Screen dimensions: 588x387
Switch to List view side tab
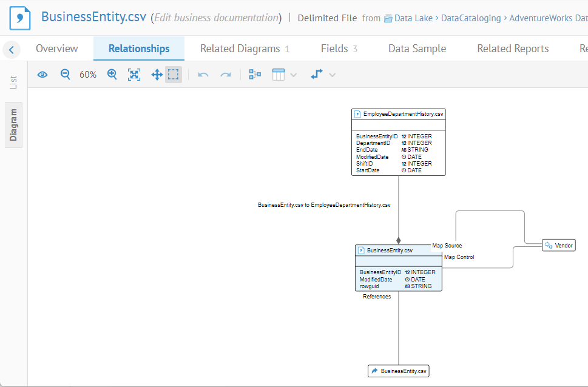[x=13, y=82]
